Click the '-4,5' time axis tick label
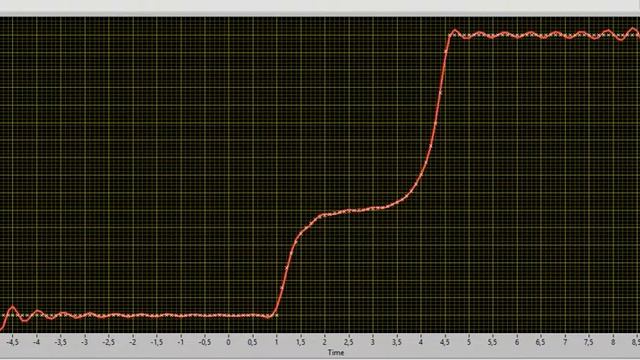The image size is (640, 360). coord(12,342)
